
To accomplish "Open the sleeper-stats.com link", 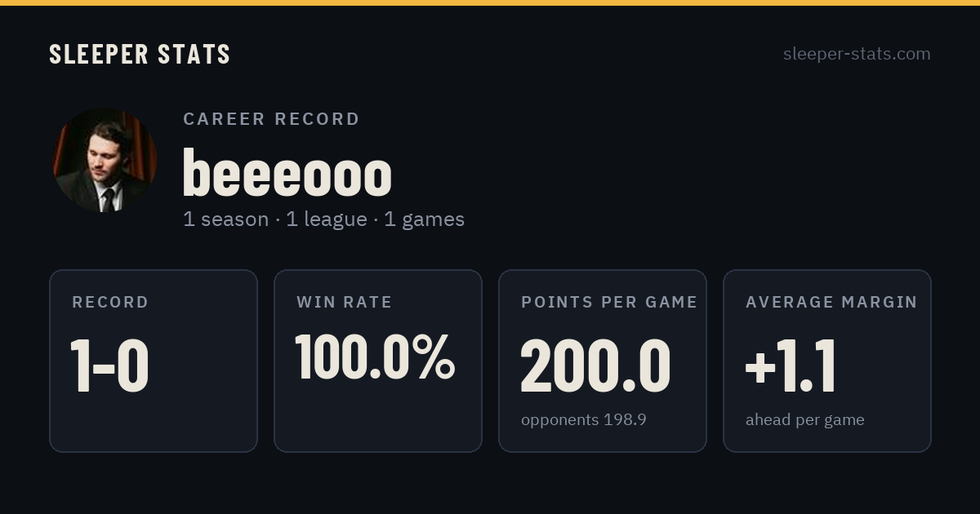I will point(857,54).
